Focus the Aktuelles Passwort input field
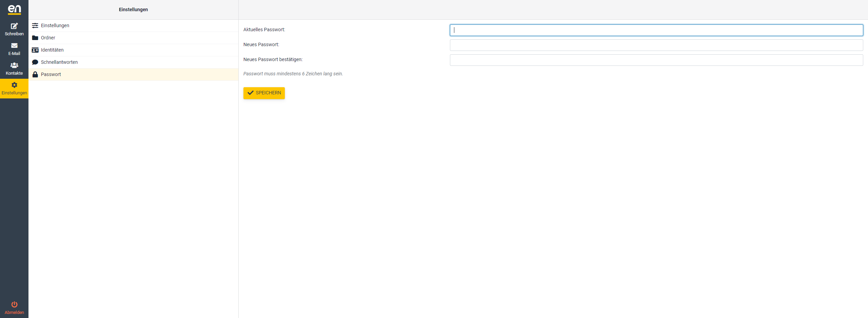868x318 pixels. (656, 30)
